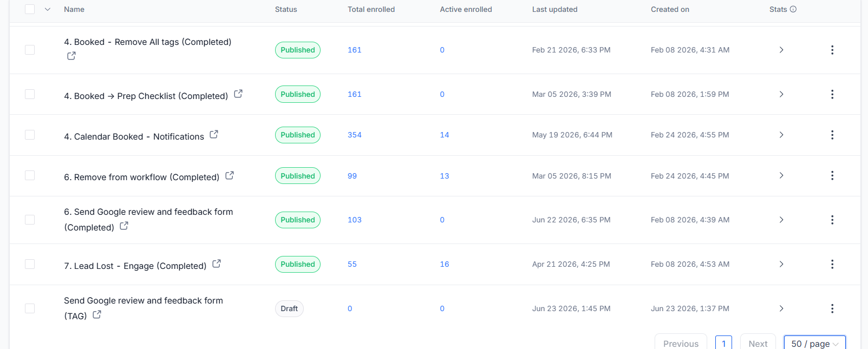Screen dimensions: 868x349
Task: Open workflow 6. Remove from workflow (Completed)
Action: click(141, 177)
